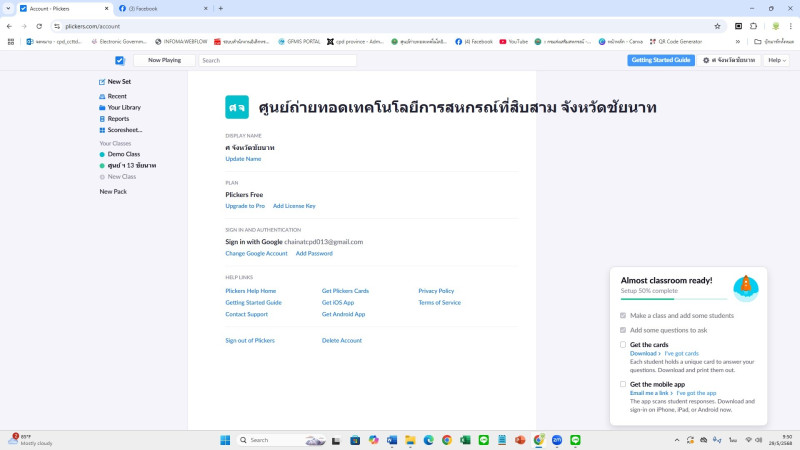Open Plickers Help Home link

[x=251, y=291]
